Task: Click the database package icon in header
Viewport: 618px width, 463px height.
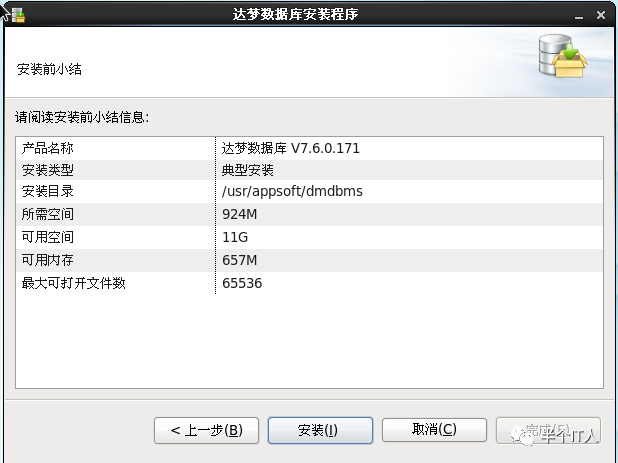Action: coord(563,56)
